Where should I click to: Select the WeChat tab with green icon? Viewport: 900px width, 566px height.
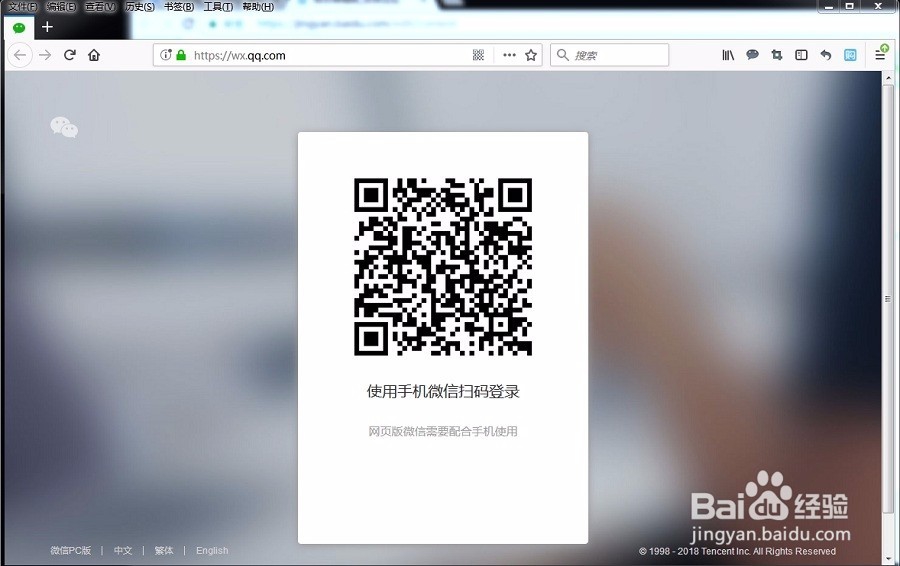coord(19,28)
